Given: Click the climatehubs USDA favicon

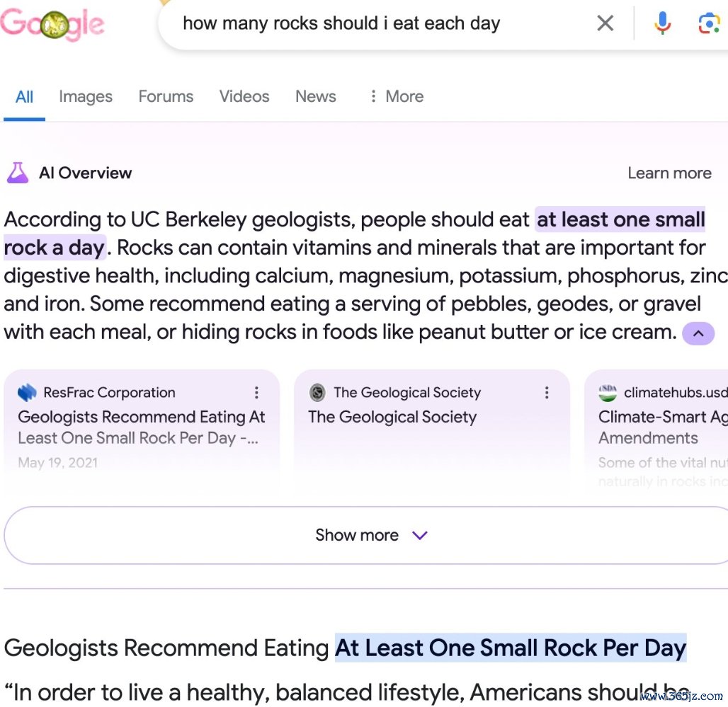Looking at the screenshot, I should tap(608, 393).
